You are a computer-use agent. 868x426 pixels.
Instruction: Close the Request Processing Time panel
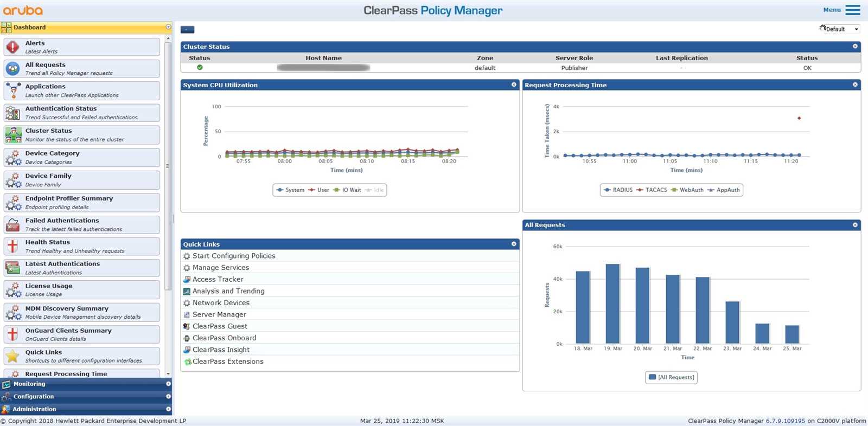coord(855,85)
